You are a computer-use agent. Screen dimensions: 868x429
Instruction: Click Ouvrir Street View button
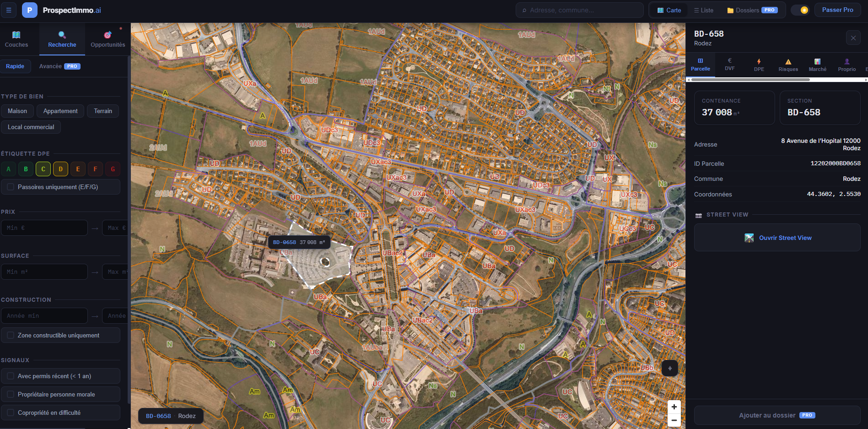click(x=777, y=238)
